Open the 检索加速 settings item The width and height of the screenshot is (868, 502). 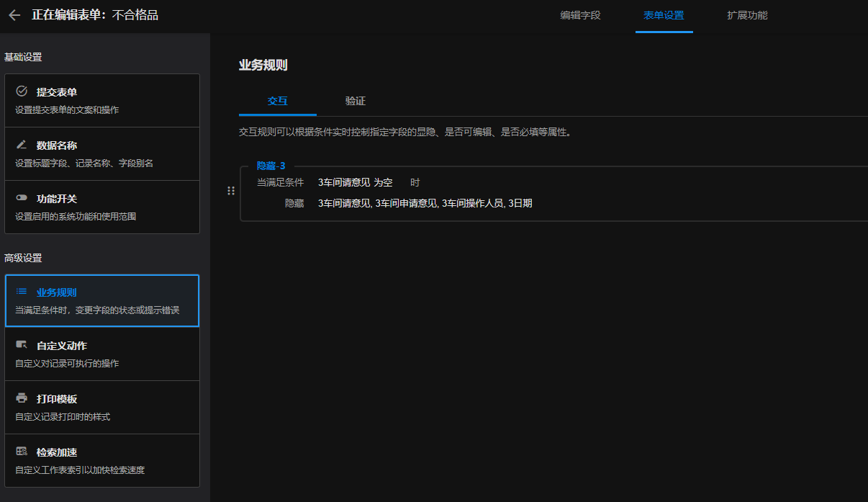[102, 461]
